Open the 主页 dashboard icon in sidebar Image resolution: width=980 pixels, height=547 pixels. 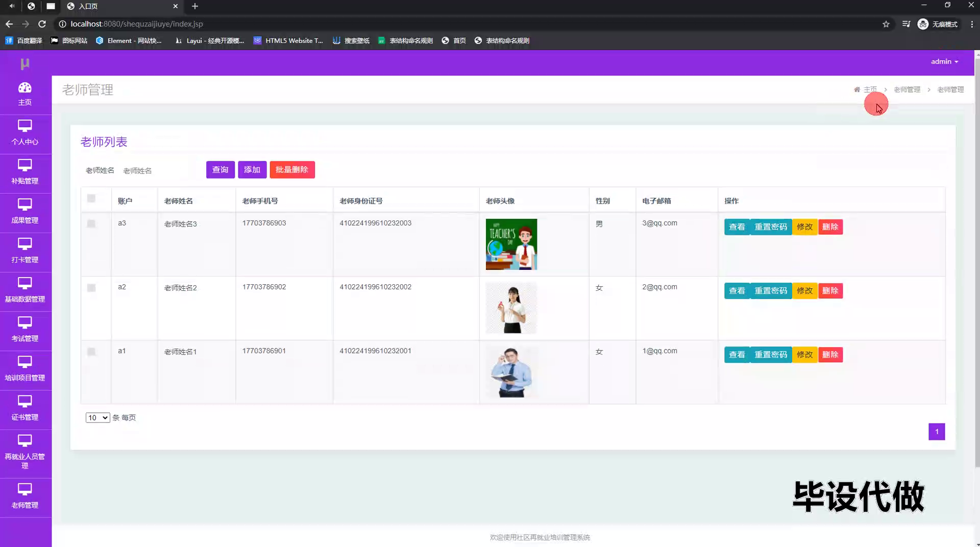point(24,88)
